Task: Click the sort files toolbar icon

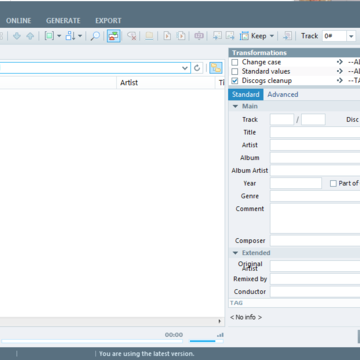Action: (70, 36)
